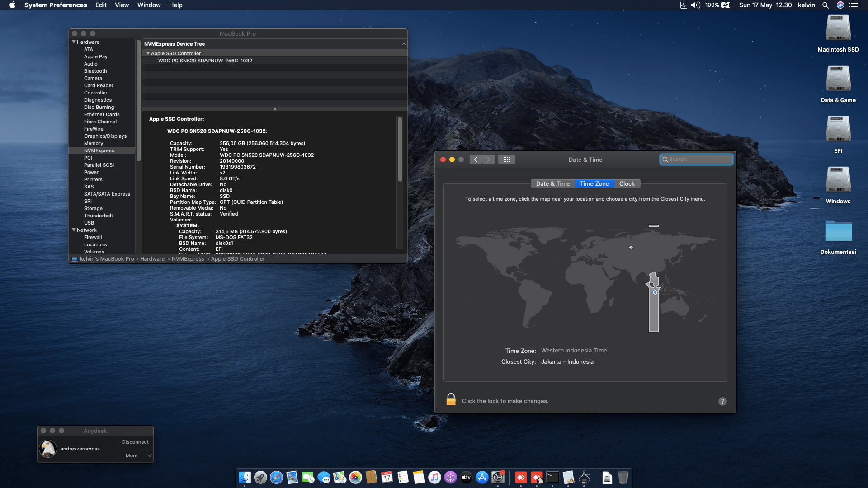
Task: Select the Dokumentasi folder on desktop
Action: [x=838, y=237]
